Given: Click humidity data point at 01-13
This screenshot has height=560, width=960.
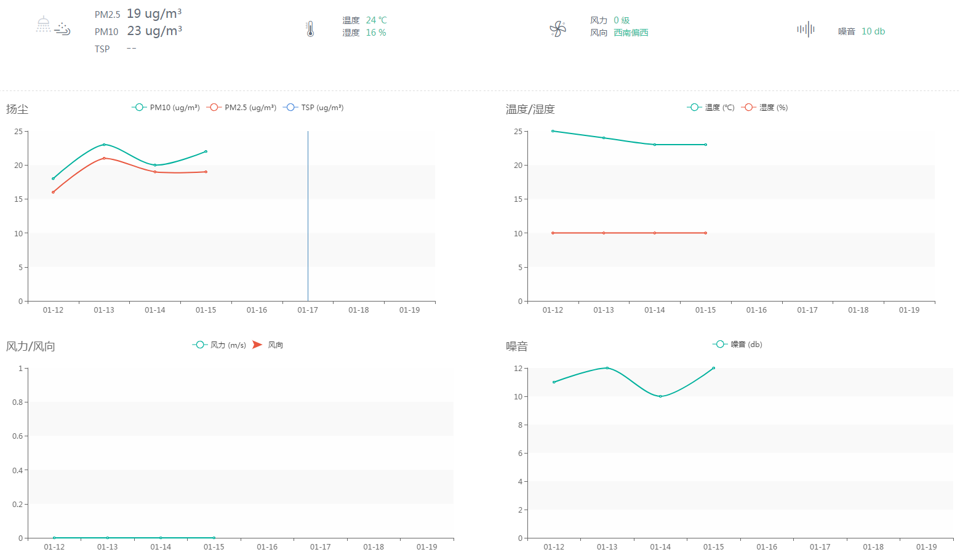Looking at the screenshot, I should [604, 233].
